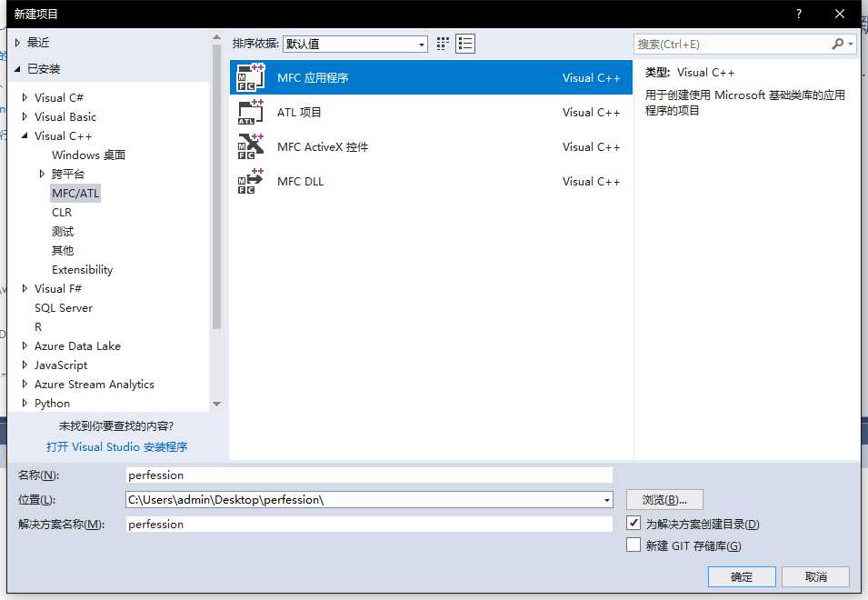The width and height of the screenshot is (868, 600).
Task: Select the 测试 category
Action: coord(63,232)
